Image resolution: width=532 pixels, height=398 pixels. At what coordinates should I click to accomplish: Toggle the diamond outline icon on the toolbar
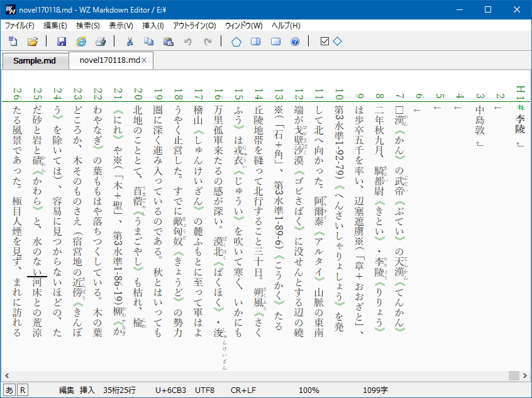pyautogui.click(x=337, y=41)
